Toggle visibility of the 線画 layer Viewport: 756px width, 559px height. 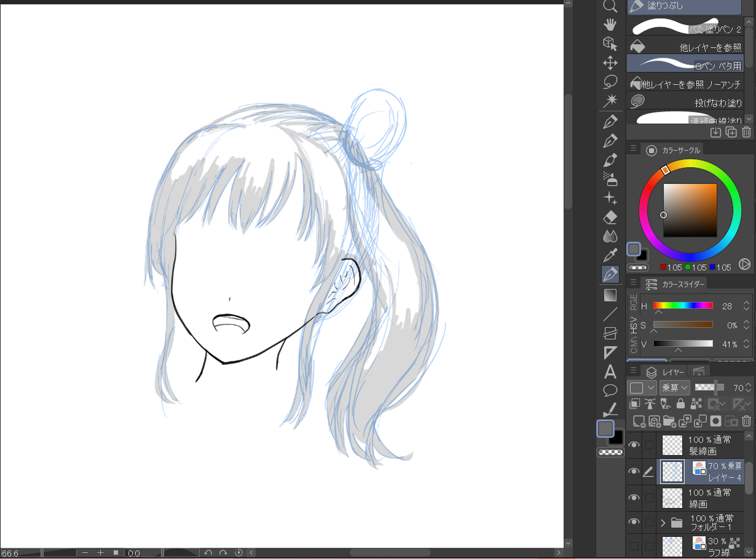[x=634, y=497]
